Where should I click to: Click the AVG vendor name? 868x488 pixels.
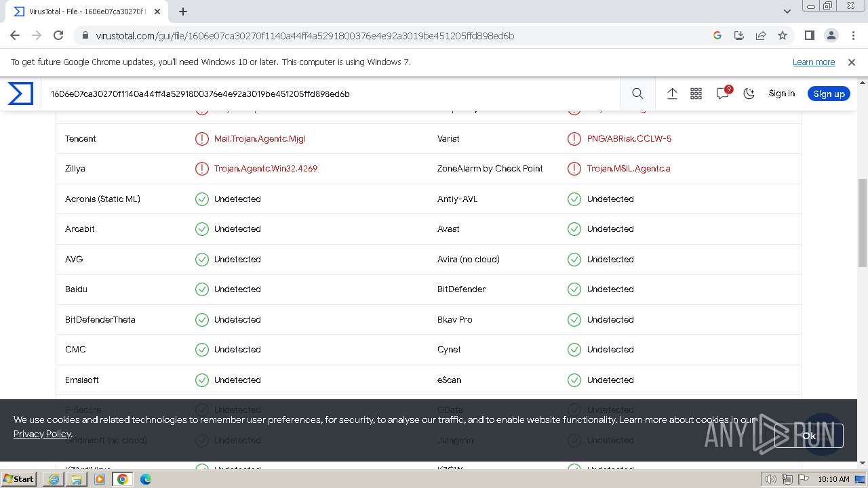(74, 259)
